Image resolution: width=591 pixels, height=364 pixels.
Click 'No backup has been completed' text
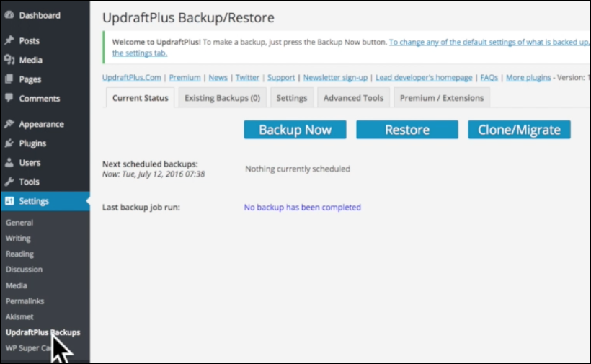coord(302,208)
